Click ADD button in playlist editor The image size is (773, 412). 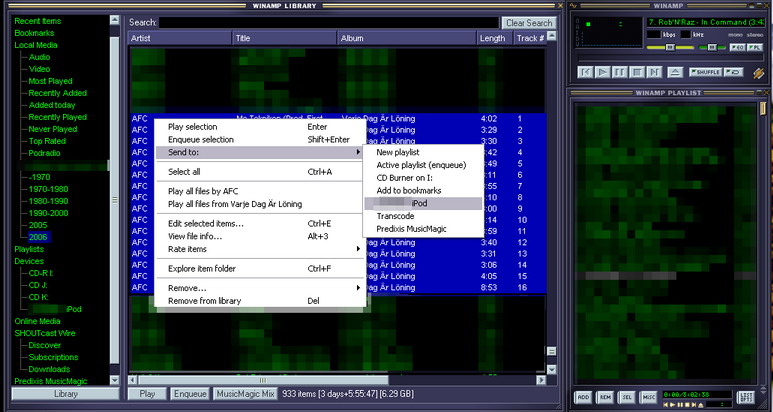point(583,397)
